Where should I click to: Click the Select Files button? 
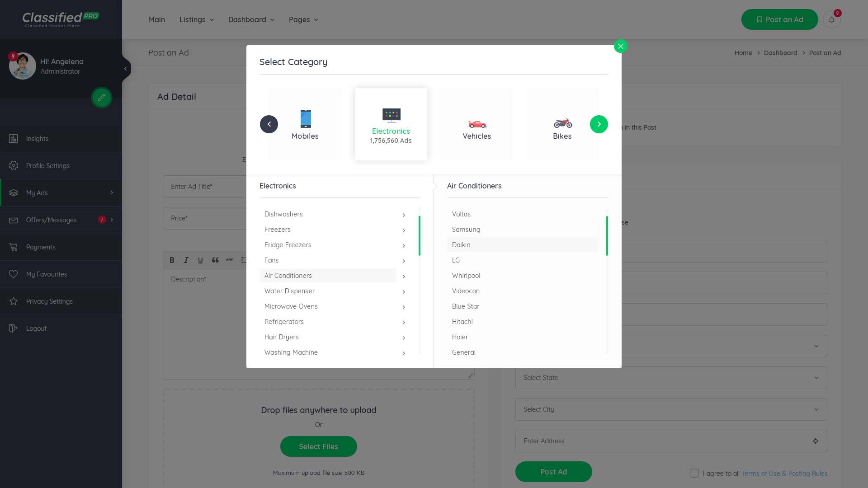click(x=318, y=446)
